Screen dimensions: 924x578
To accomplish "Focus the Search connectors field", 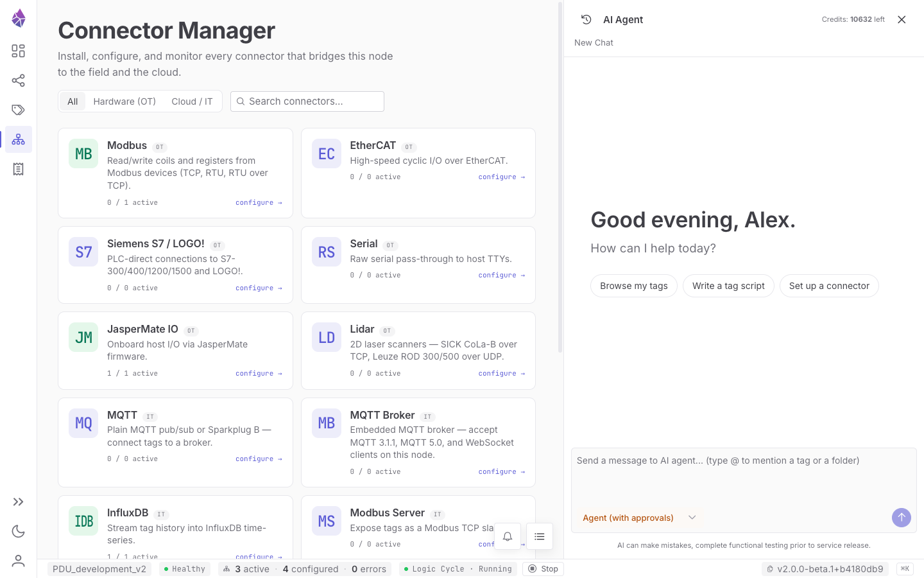I will coord(307,101).
